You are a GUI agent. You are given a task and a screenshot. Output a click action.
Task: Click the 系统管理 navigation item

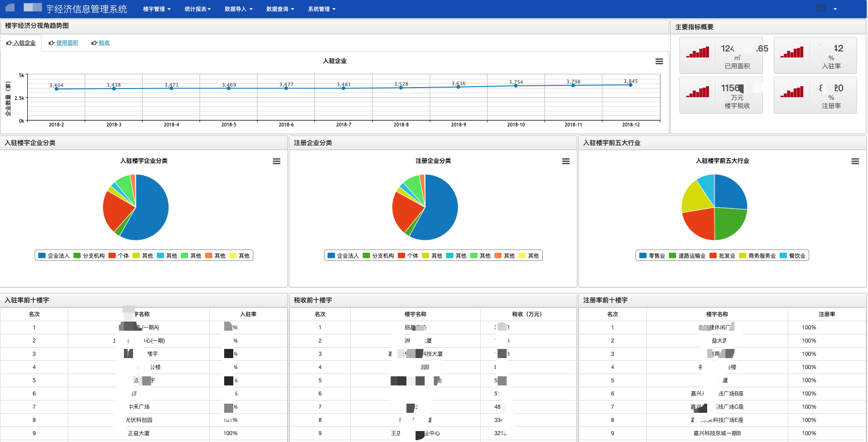[x=321, y=9]
